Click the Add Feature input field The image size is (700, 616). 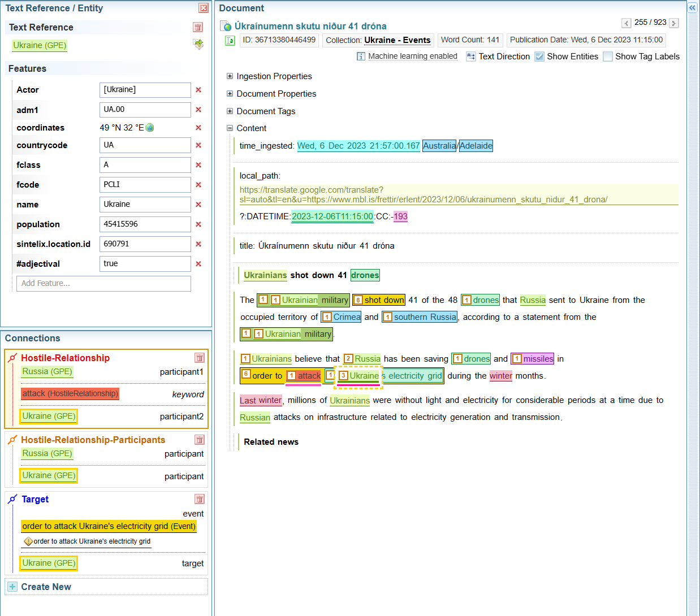click(x=103, y=284)
